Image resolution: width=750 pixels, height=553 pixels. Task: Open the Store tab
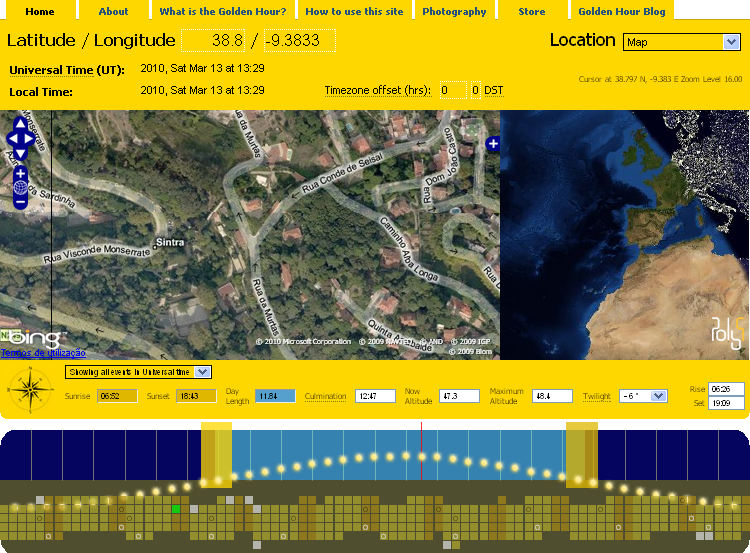pos(532,11)
